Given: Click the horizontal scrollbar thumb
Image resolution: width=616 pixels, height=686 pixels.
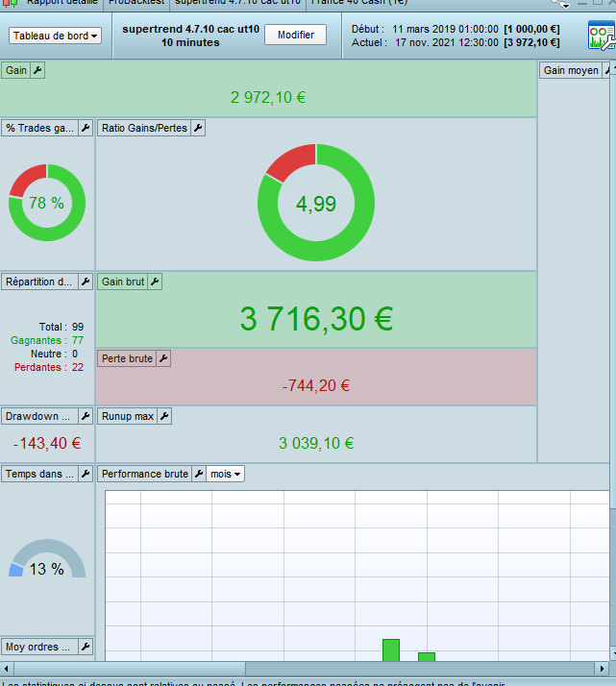Looking at the screenshot, I should pyautogui.click(x=130, y=669).
